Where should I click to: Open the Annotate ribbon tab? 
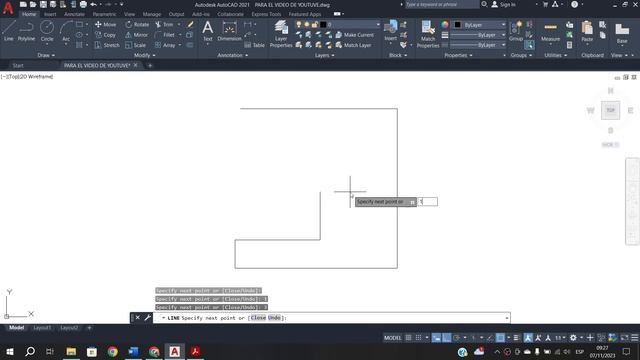click(74, 14)
